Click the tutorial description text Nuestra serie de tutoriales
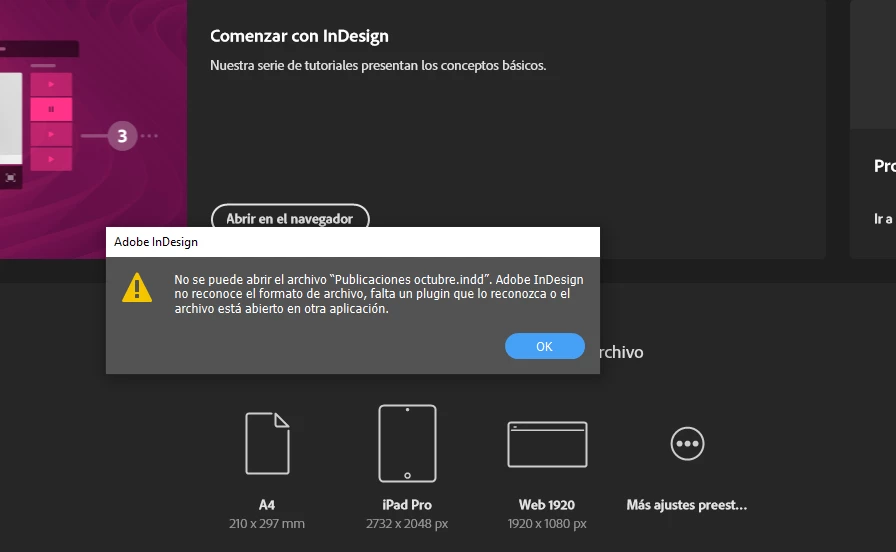This screenshot has height=552, width=896. 378,65
